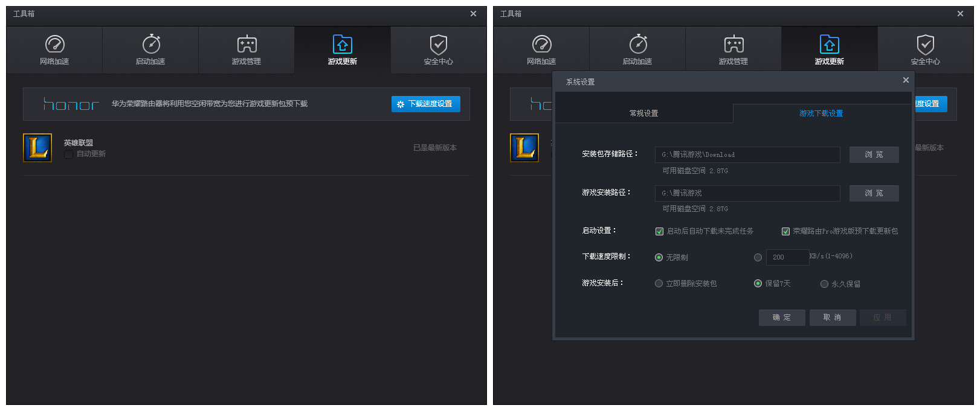Viewport: 980px width, 411px height.
Task: Click 华为荣耀路由器 banner description text
Action: pyautogui.click(x=210, y=104)
